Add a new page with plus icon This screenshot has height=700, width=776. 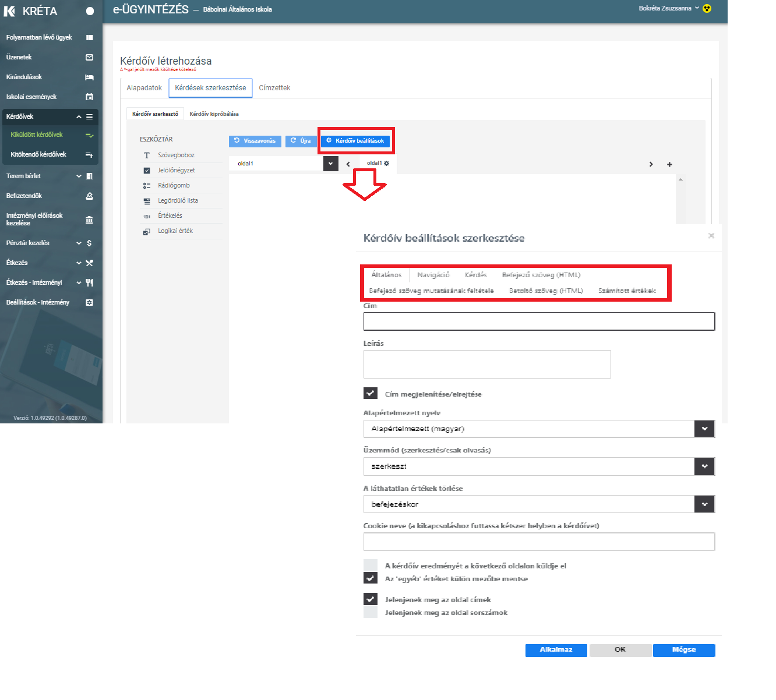click(669, 164)
